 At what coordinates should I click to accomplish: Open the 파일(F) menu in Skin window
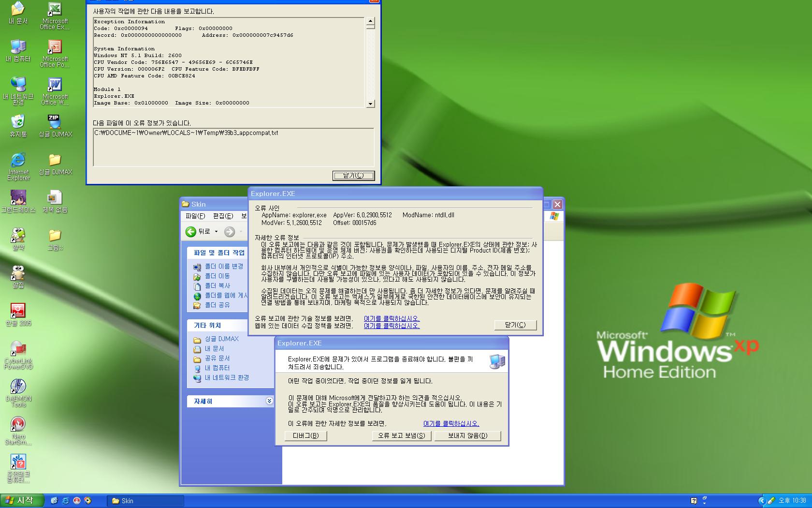[195, 216]
